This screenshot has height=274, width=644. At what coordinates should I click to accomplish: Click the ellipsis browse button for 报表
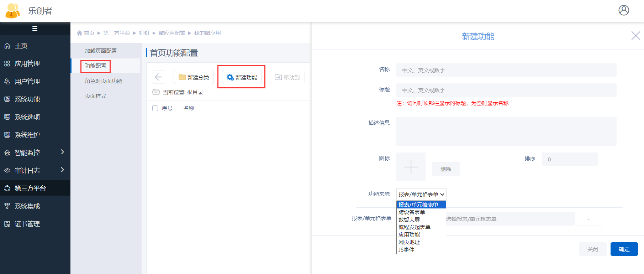pos(588,219)
